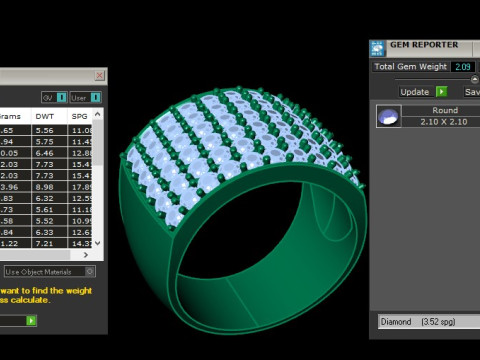Open the Use Object Materials dropdown

pos(50,272)
